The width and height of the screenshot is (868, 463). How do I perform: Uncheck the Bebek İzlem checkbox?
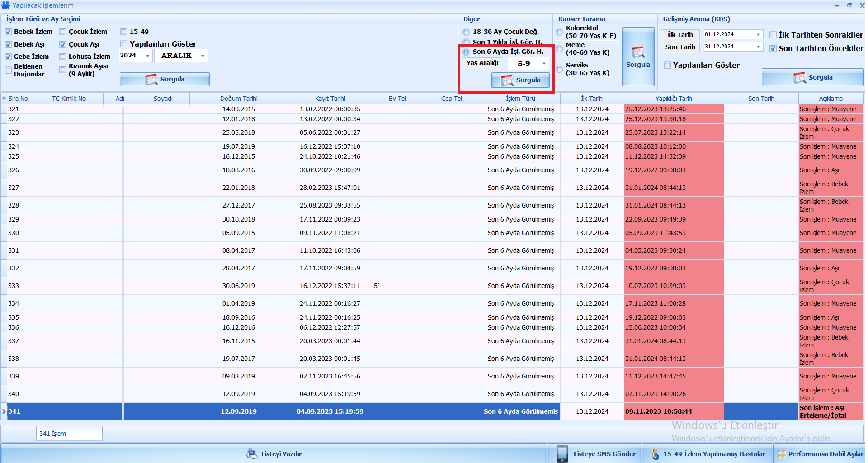[8, 32]
